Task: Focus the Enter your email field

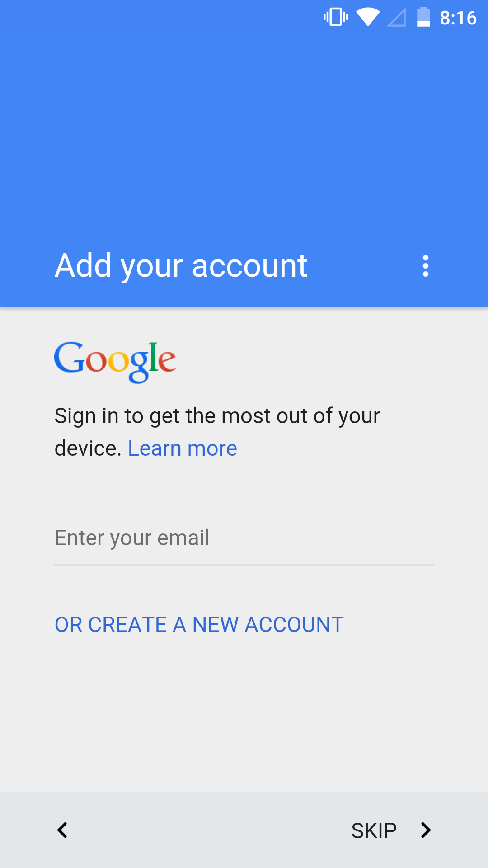Action: 244,538
